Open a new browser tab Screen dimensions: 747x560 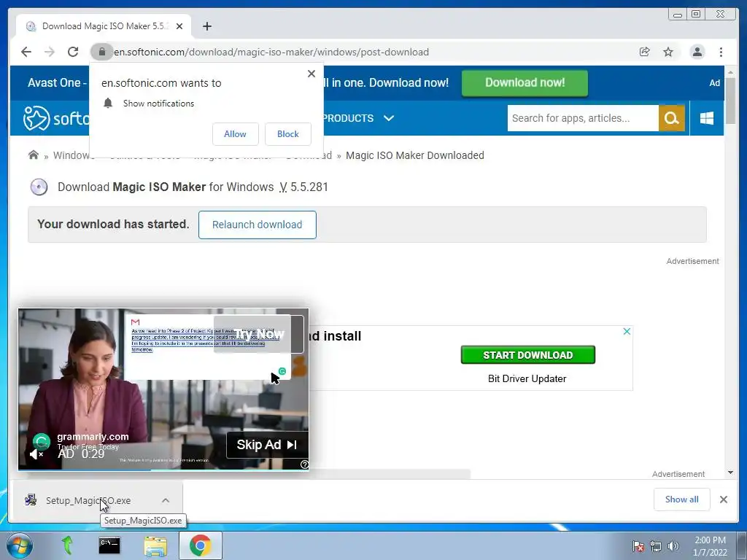tap(206, 26)
